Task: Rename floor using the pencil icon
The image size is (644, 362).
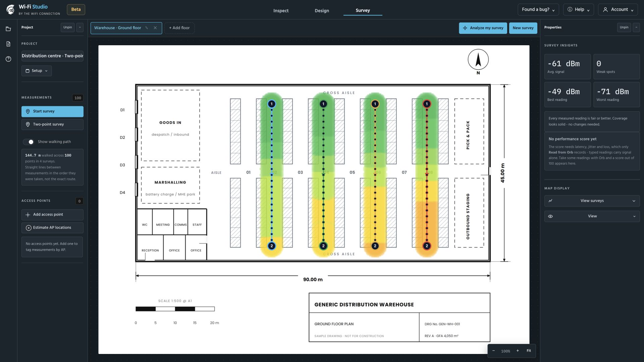Action: pyautogui.click(x=147, y=28)
